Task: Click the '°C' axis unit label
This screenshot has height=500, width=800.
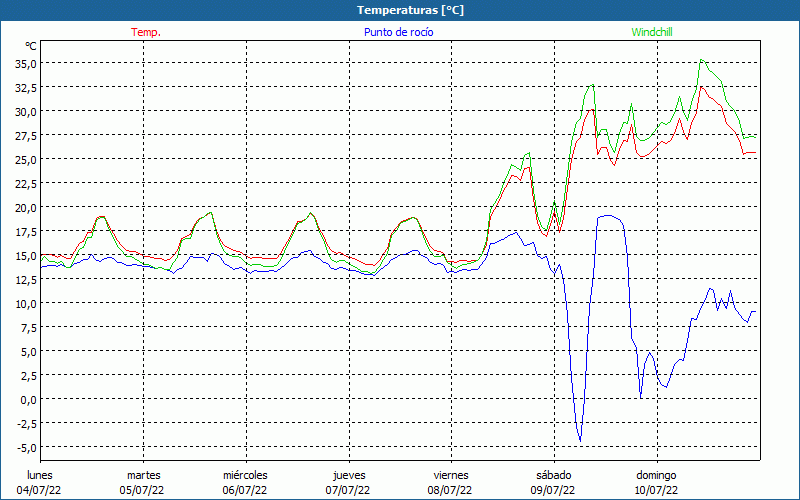Action: 31,46
